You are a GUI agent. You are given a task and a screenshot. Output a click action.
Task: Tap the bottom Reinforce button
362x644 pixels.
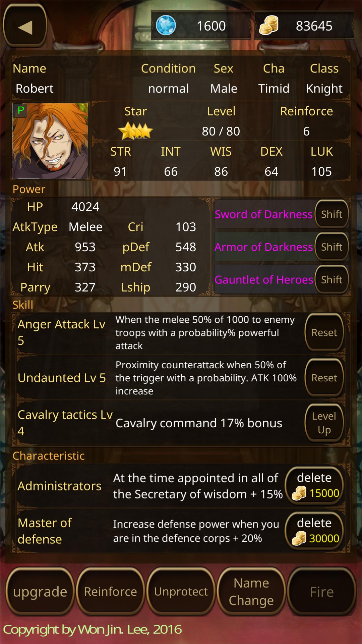(x=110, y=592)
